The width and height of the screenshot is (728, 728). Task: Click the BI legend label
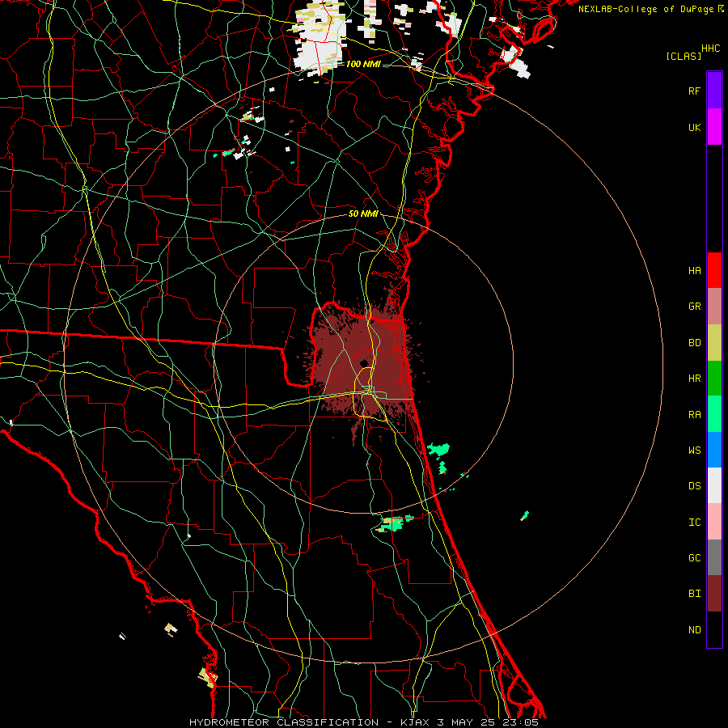pos(694,594)
